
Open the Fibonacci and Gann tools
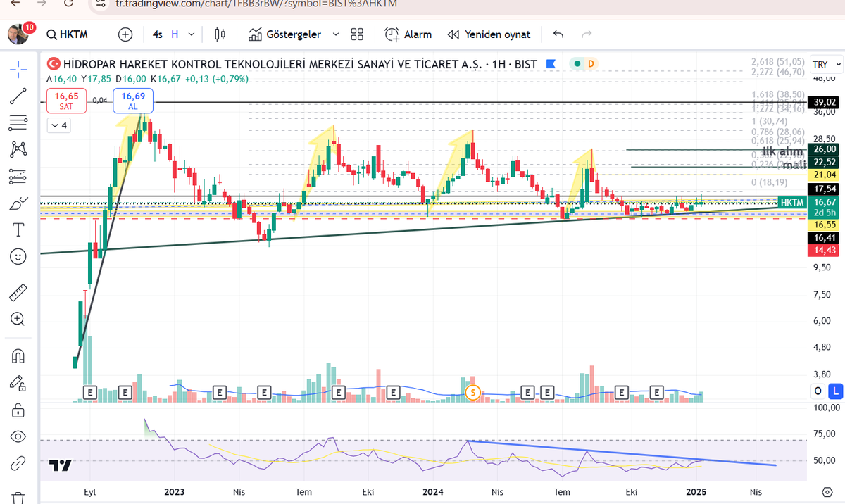tap(18, 123)
